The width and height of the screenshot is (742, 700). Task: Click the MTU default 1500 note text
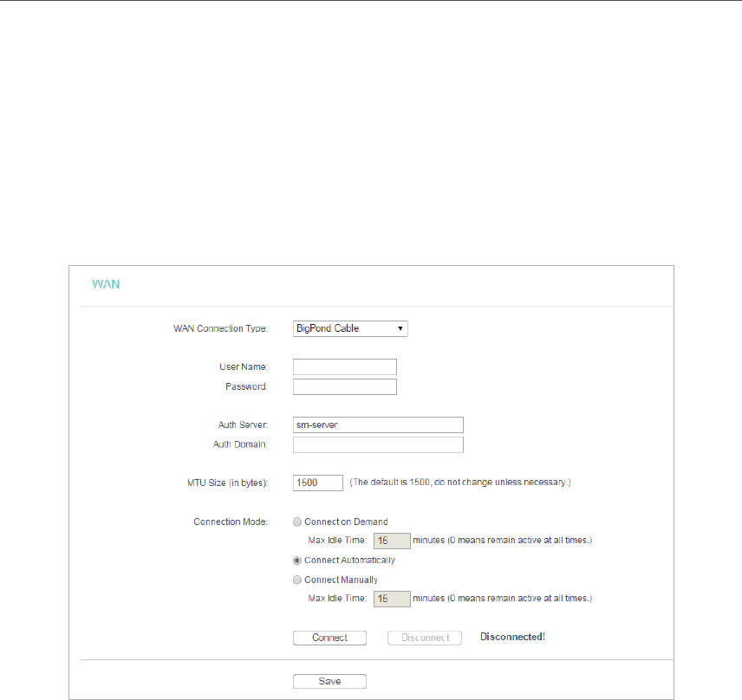(460, 483)
